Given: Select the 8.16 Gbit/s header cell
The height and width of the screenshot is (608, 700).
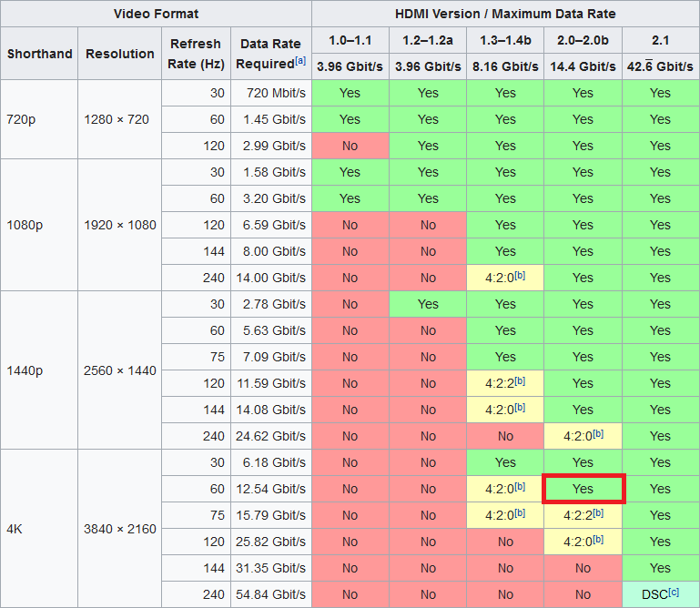Looking at the screenshot, I should click(x=505, y=66).
